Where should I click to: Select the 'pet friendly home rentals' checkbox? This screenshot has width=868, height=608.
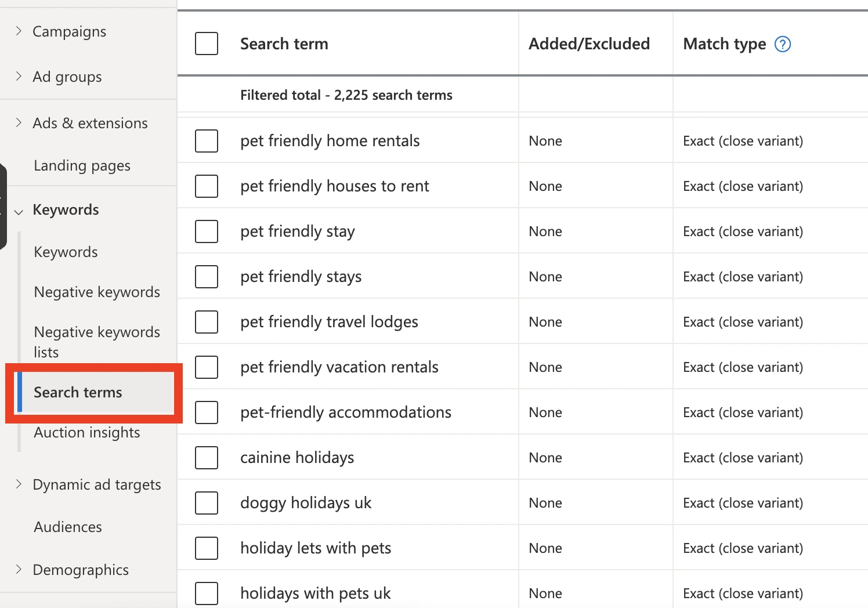coord(207,141)
